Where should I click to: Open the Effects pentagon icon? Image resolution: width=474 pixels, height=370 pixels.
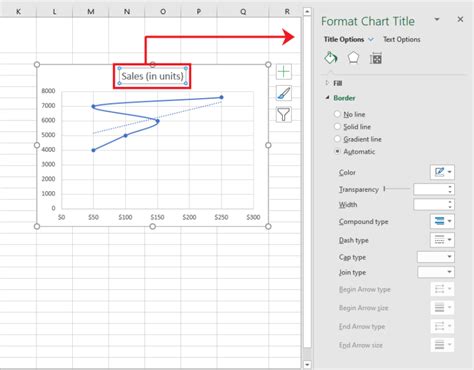[353, 58]
